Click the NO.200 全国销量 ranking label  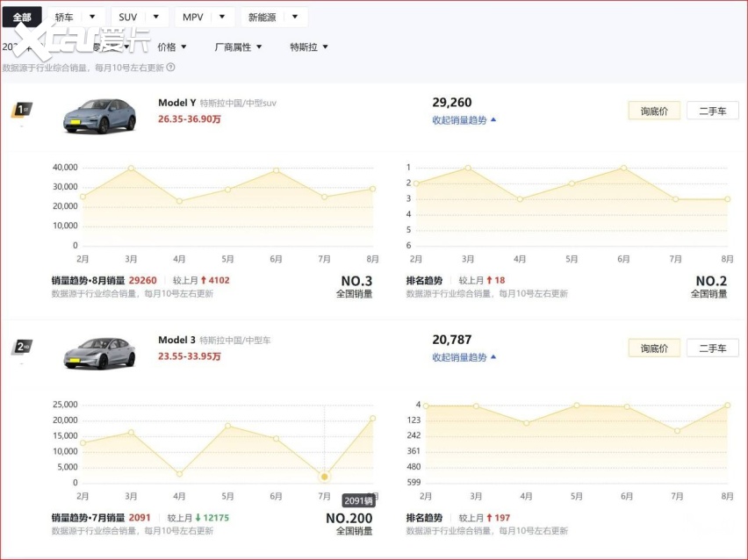coord(349,524)
